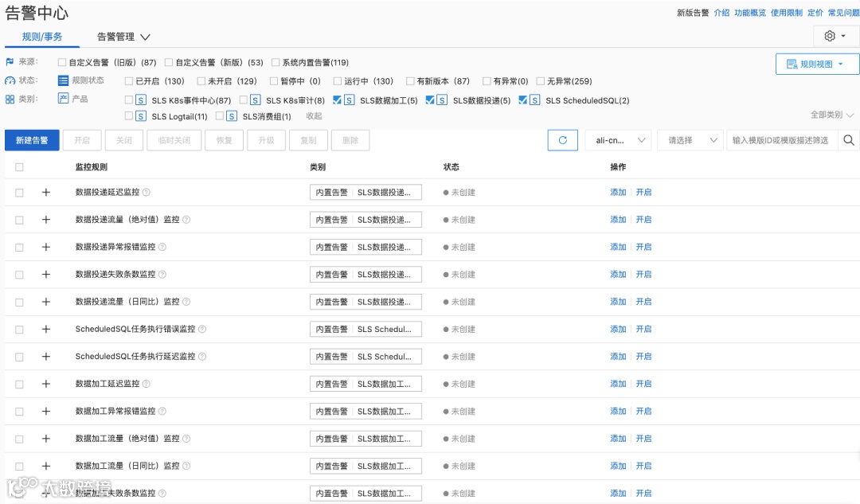
Task: Click help icon beside 数据投递流量（绝对值）监控
Action: pos(186,220)
